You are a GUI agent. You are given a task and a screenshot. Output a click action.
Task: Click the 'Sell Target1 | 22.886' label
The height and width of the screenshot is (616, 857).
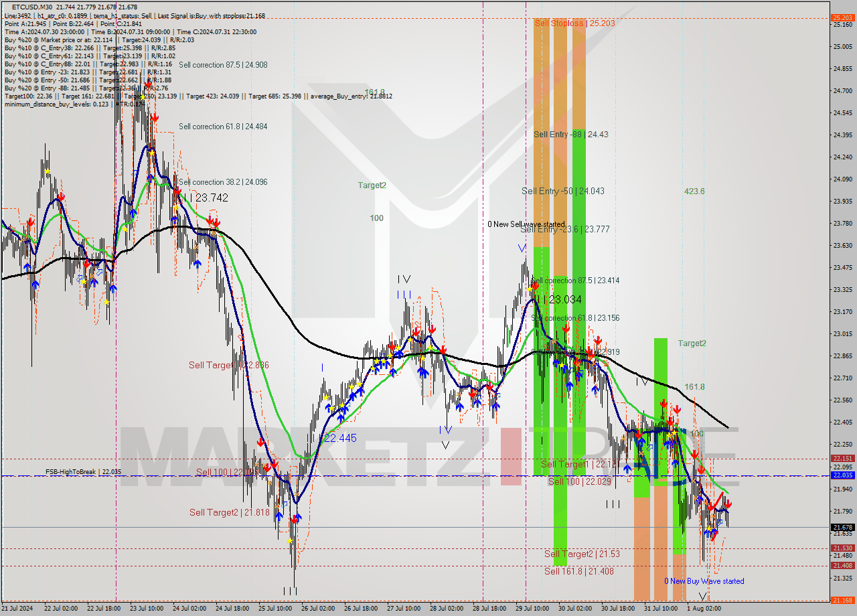click(x=229, y=366)
